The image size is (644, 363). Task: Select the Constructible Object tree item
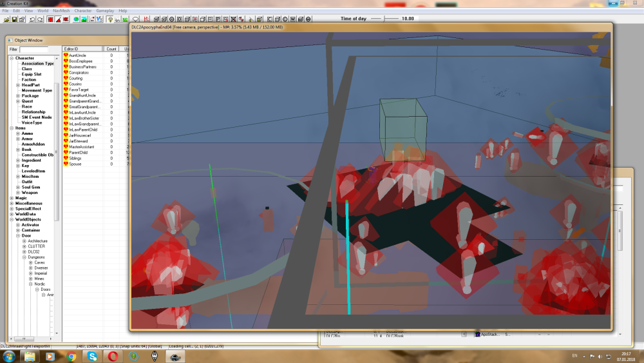coord(37,155)
